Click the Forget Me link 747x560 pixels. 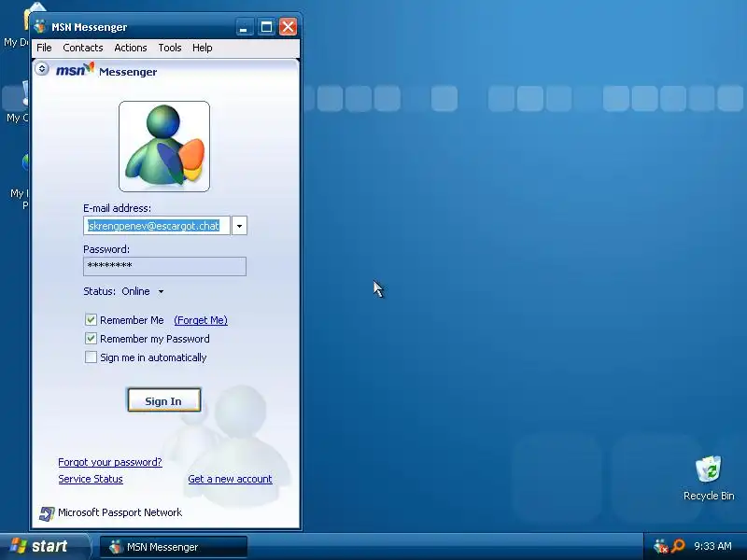pos(201,320)
